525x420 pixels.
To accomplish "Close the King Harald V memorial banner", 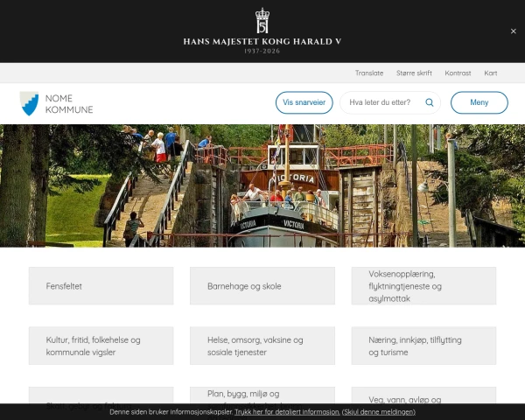I will tap(513, 31).
